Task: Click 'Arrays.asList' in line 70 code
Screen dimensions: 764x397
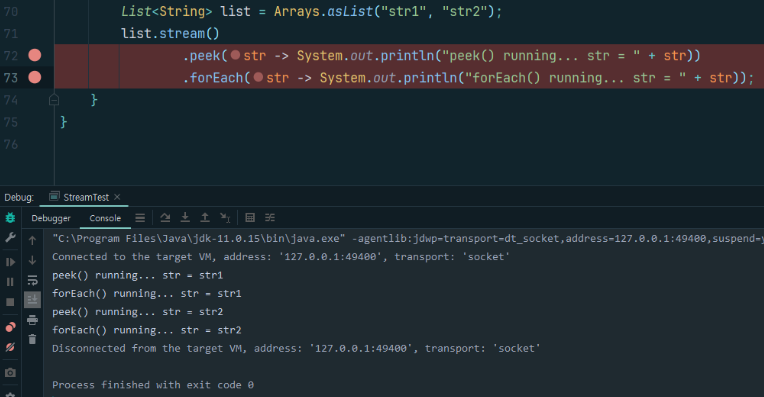Action: coord(323,11)
